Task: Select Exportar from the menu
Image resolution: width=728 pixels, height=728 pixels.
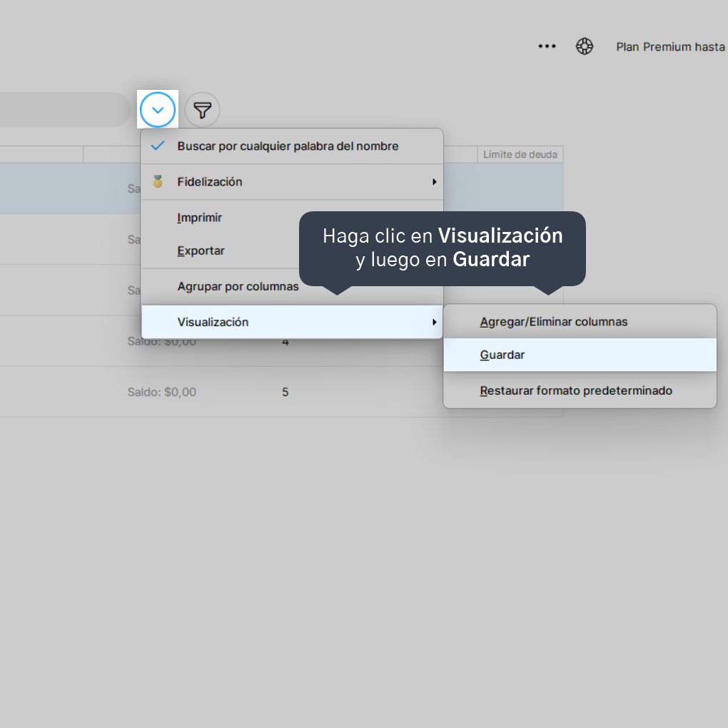Action: coord(292,251)
